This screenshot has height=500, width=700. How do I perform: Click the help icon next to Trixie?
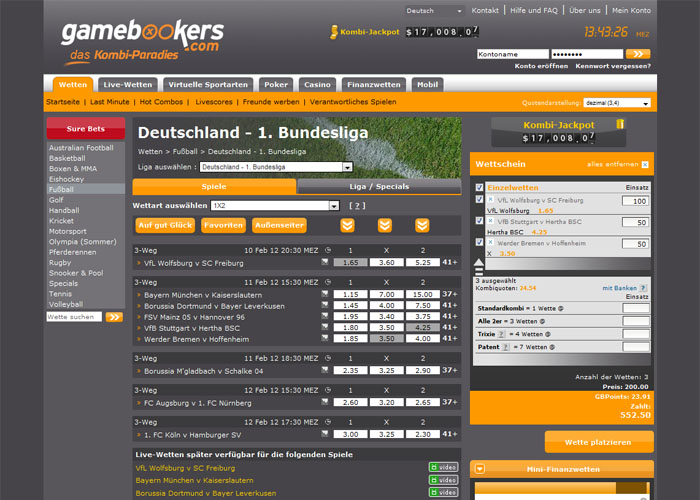pyautogui.click(x=501, y=334)
